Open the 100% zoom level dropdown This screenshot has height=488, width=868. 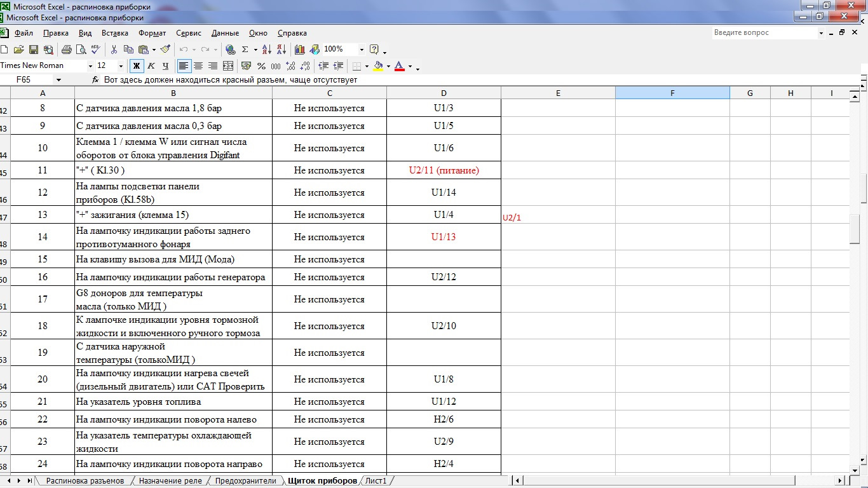(362, 50)
